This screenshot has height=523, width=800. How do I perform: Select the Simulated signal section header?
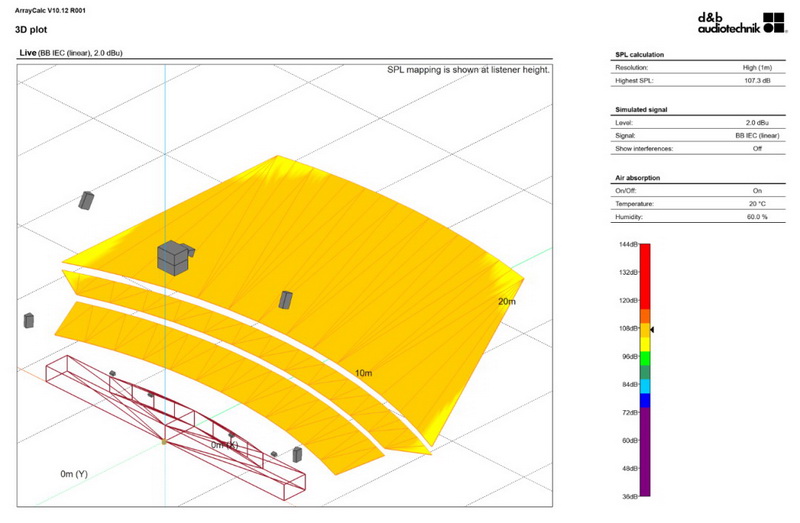click(x=641, y=107)
